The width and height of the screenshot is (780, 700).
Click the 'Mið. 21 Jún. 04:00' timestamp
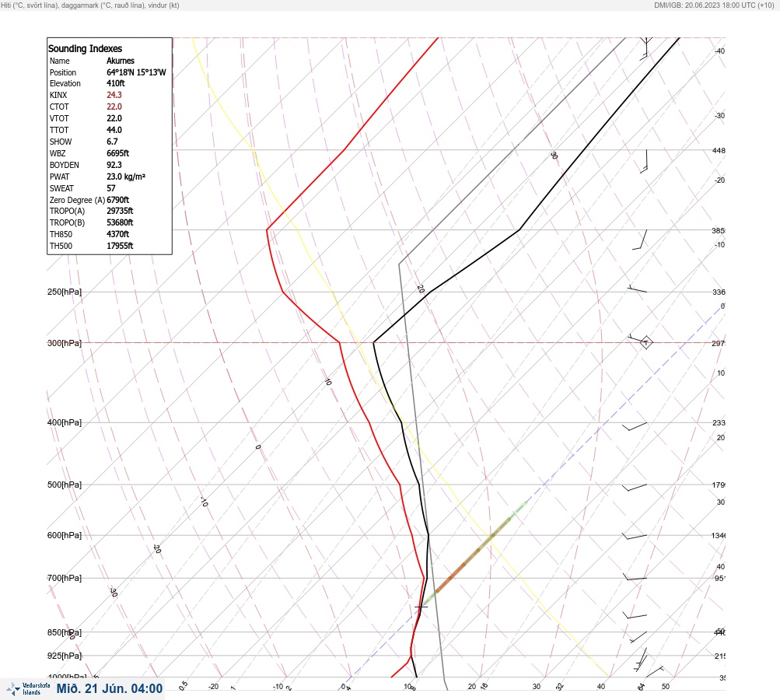(110, 688)
